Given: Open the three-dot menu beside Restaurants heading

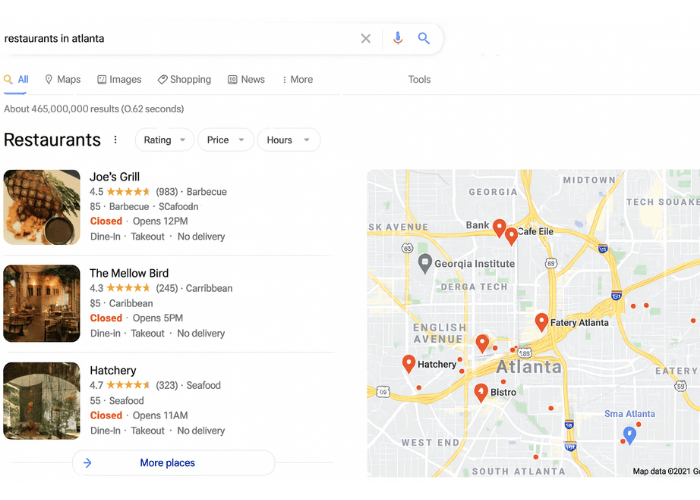Looking at the screenshot, I should [x=115, y=140].
